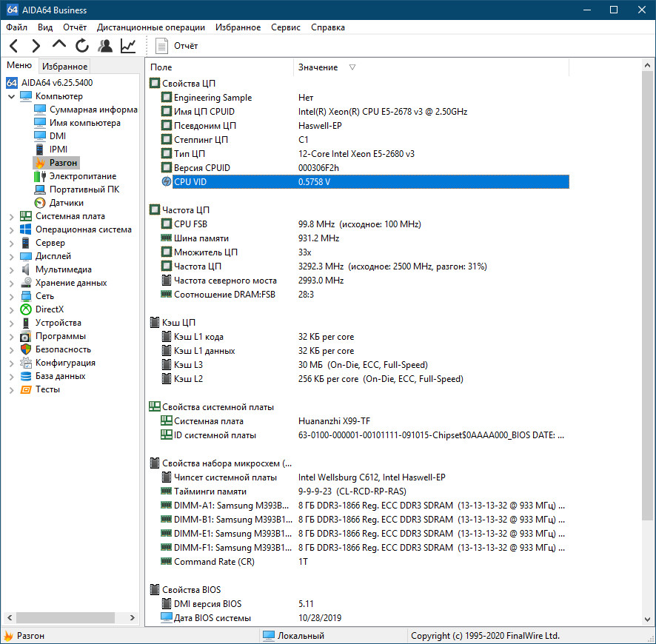Open the Справка menu
Image resolution: width=656 pixels, height=644 pixels.
point(328,27)
